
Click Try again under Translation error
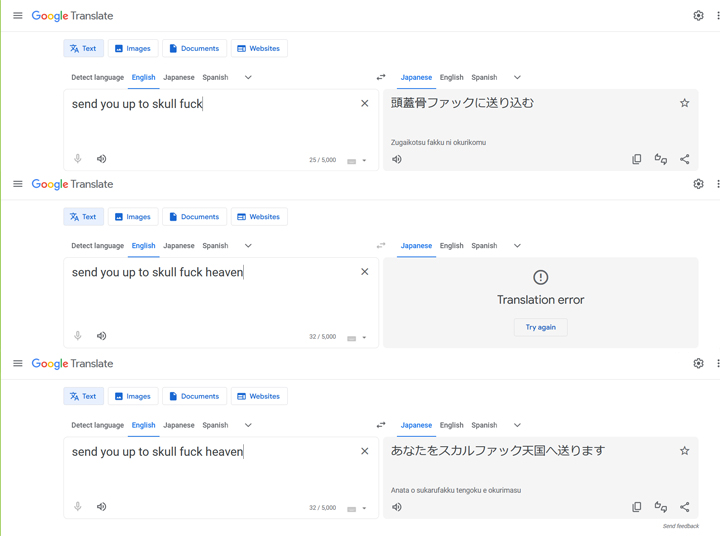click(540, 327)
